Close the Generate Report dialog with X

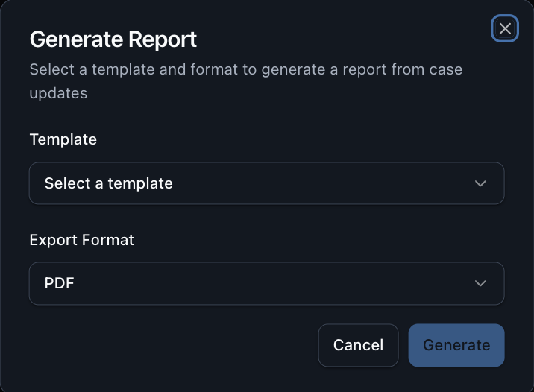tap(505, 29)
